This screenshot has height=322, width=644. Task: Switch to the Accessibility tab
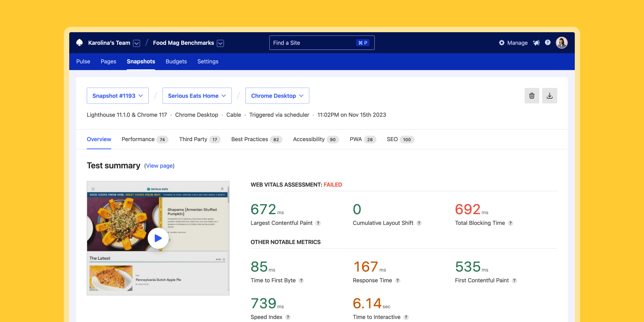point(309,139)
